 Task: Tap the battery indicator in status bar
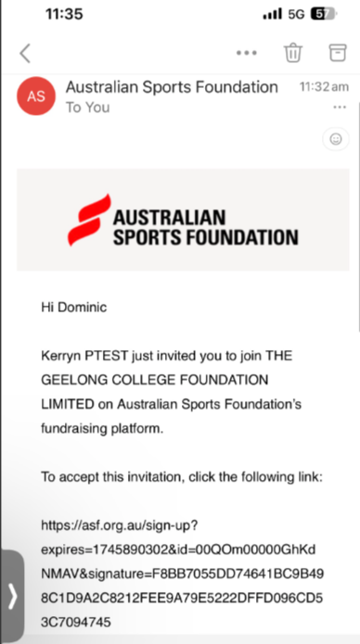(324, 15)
